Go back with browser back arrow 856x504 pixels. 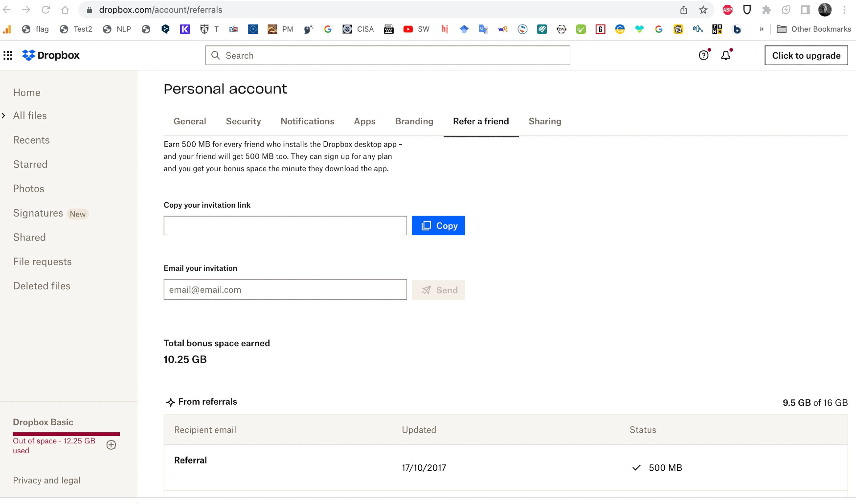point(7,10)
